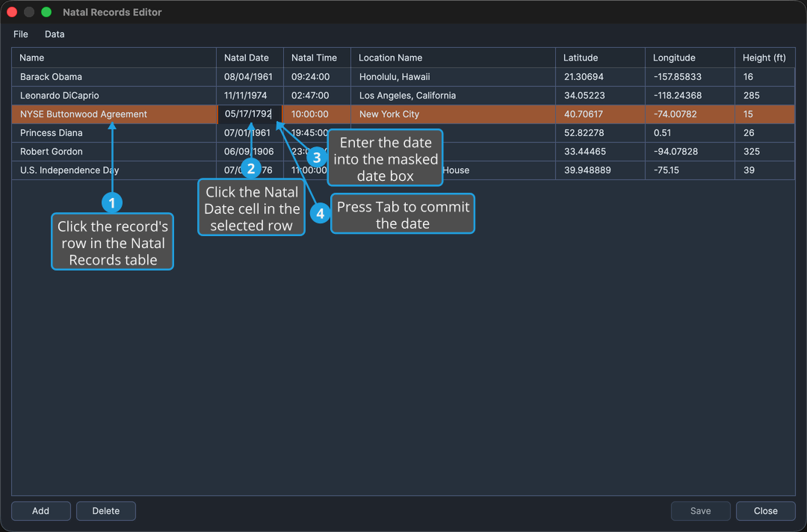Viewport: 807px width, 532px height.
Task: Click the 09:24:00 time cell
Action: (317, 77)
